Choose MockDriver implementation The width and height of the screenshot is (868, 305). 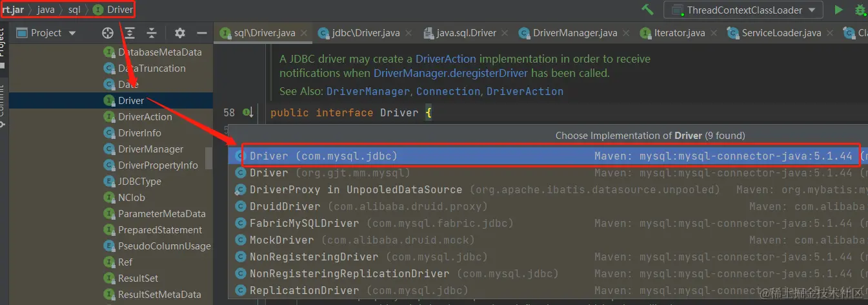point(548,240)
